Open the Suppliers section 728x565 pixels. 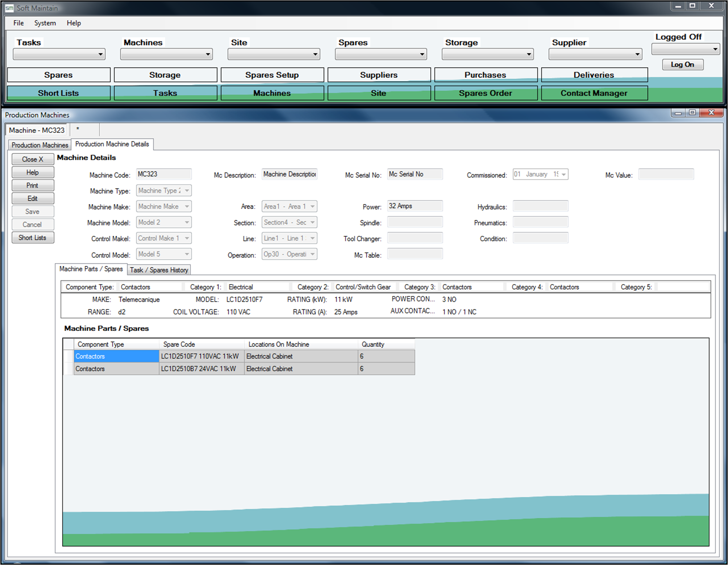point(379,75)
